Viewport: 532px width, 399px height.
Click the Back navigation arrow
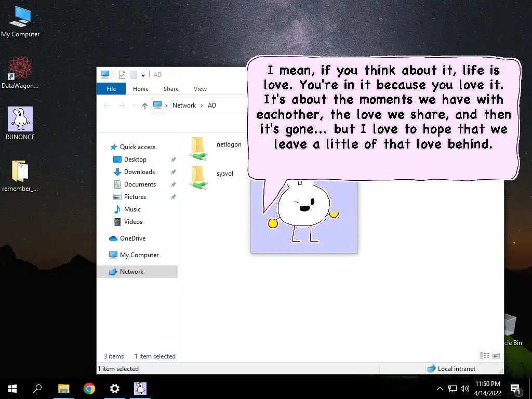[x=107, y=105]
